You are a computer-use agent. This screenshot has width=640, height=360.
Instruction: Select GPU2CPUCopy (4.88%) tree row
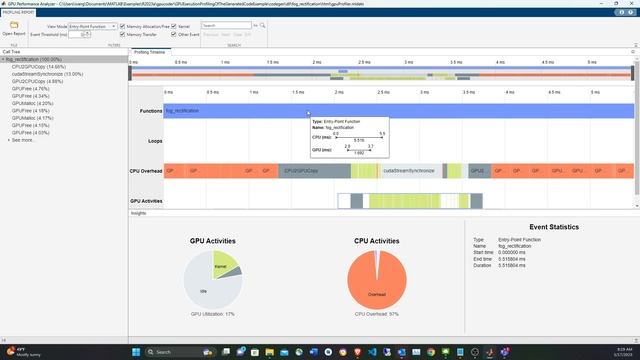38,81
